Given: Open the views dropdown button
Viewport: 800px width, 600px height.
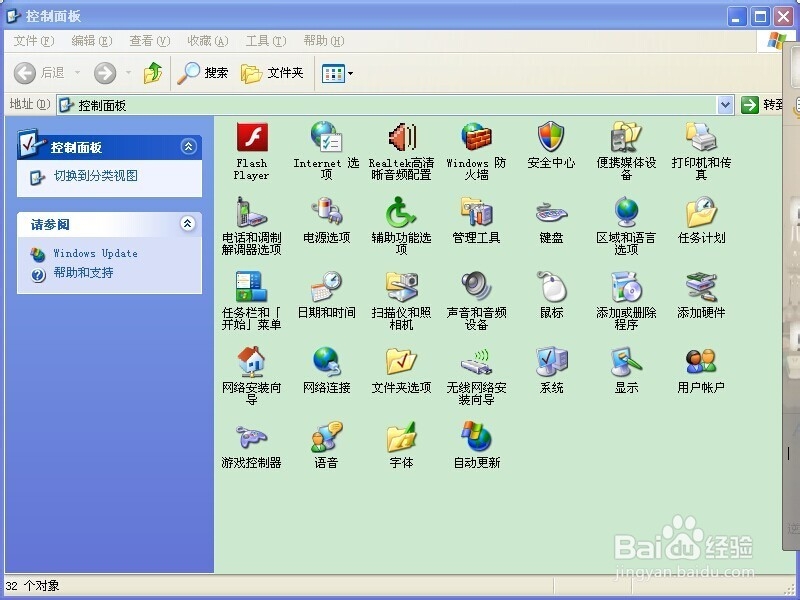Looking at the screenshot, I should (x=337, y=73).
